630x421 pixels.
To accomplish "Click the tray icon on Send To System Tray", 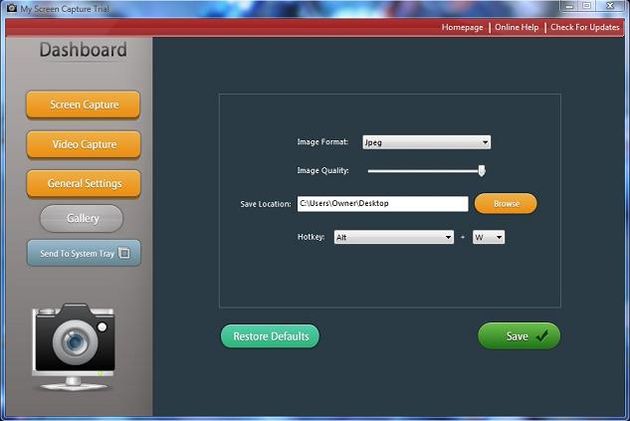I will point(124,253).
